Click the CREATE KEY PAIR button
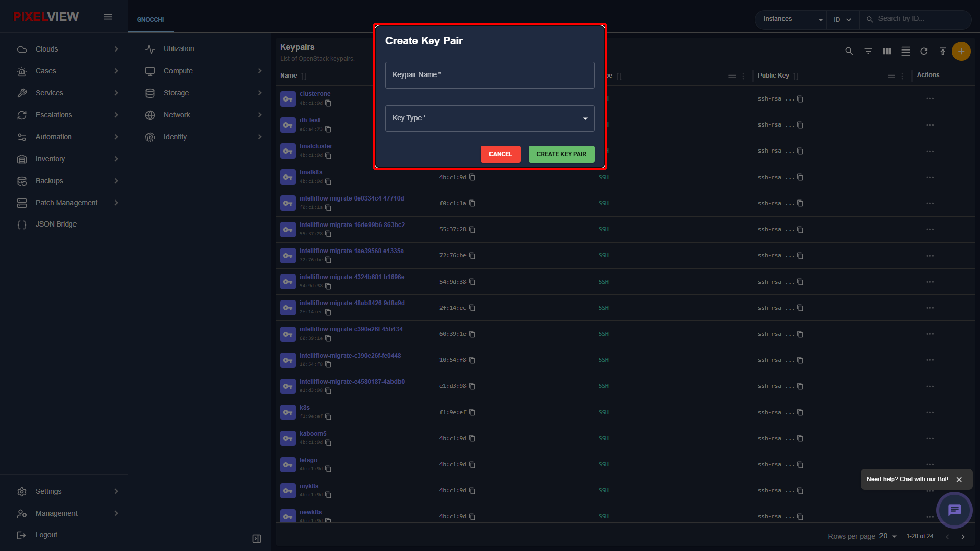980x551 pixels. click(x=561, y=154)
